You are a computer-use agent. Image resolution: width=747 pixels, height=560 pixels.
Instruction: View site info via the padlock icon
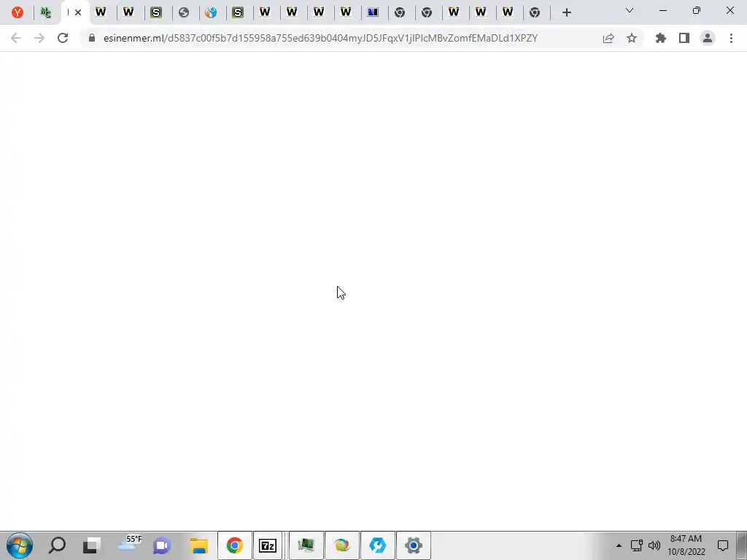92,38
